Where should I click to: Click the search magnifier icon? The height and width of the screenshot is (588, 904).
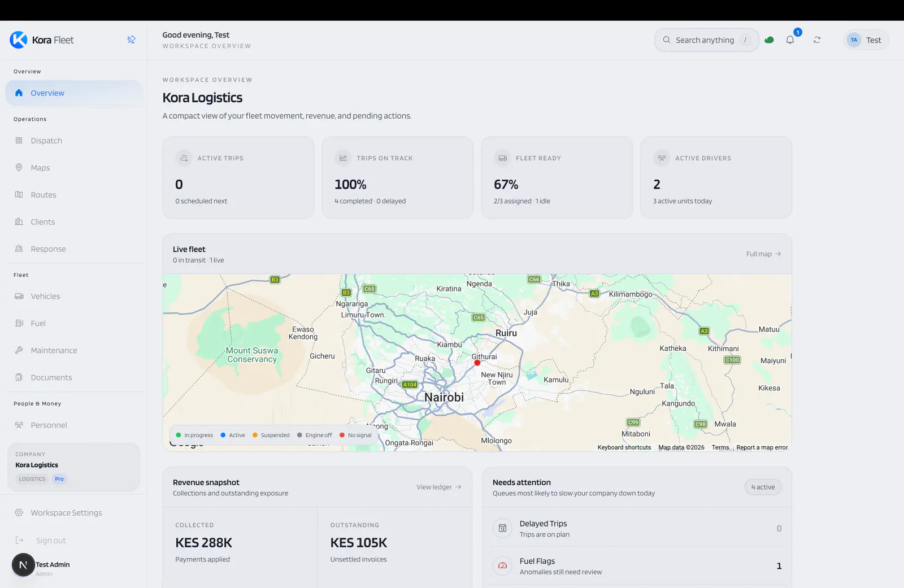(667, 40)
